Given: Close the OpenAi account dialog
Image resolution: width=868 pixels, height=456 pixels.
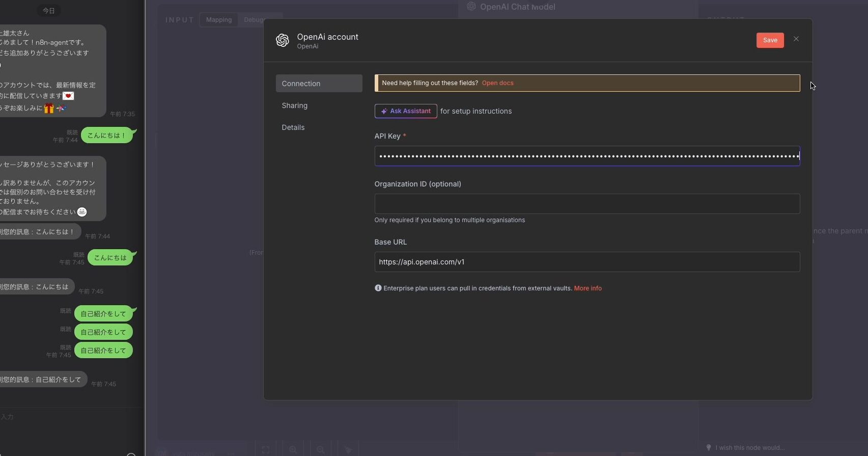Looking at the screenshot, I should 796,39.
